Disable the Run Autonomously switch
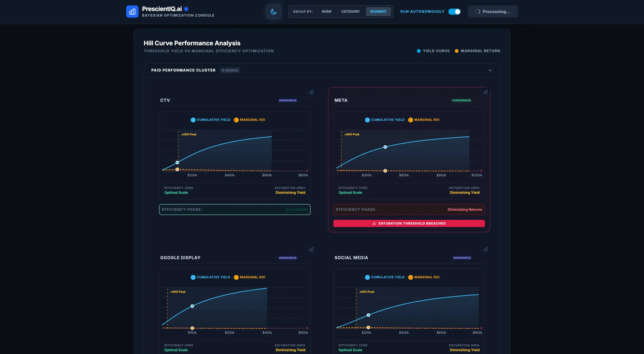The height and width of the screenshot is (354, 644). point(454,12)
